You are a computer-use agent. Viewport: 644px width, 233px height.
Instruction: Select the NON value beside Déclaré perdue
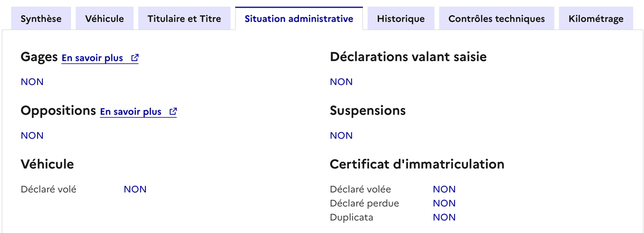[x=444, y=203]
